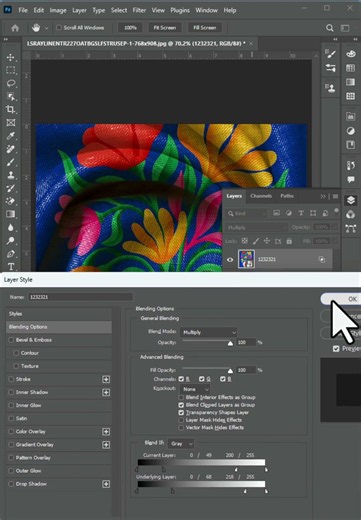Click the Fill Screen button
The width and height of the screenshot is (361, 520).
pyautogui.click(x=205, y=28)
